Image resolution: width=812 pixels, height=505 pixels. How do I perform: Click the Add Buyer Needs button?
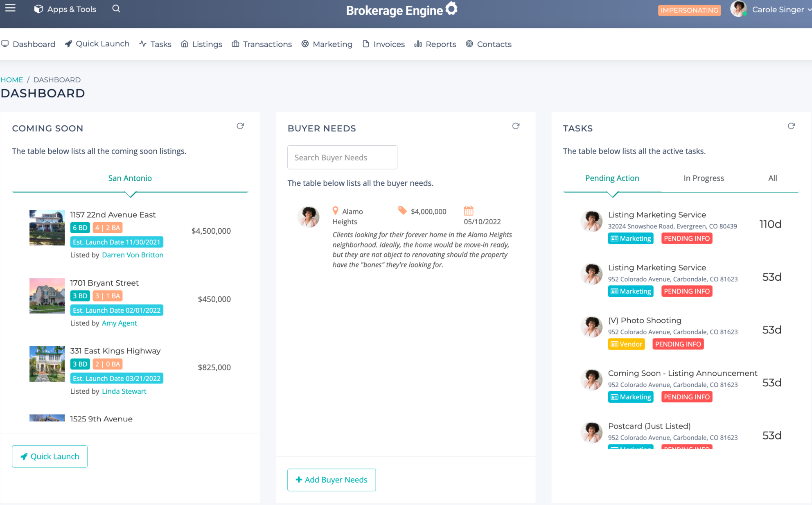tap(332, 480)
